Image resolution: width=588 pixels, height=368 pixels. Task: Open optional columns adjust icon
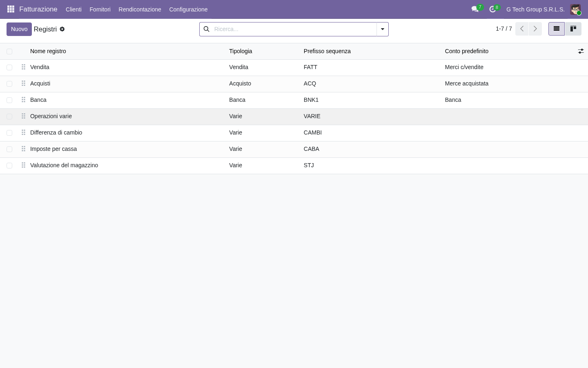pyautogui.click(x=581, y=51)
